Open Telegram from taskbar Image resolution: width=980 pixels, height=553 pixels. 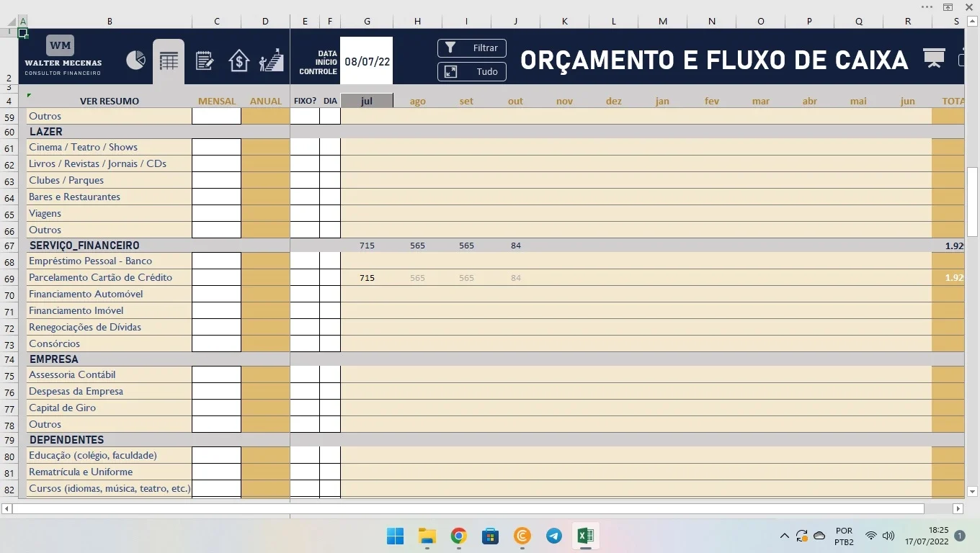[554, 536]
